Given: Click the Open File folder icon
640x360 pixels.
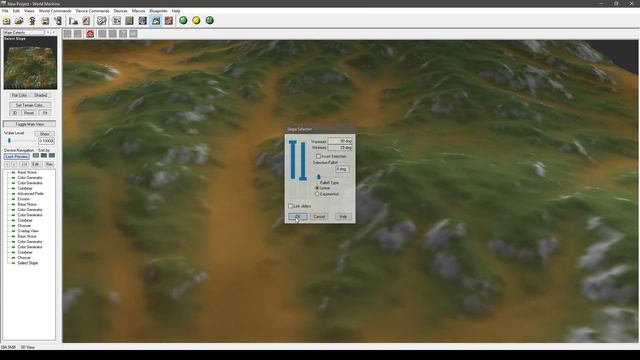Looking at the screenshot, I should click(19, 21).
